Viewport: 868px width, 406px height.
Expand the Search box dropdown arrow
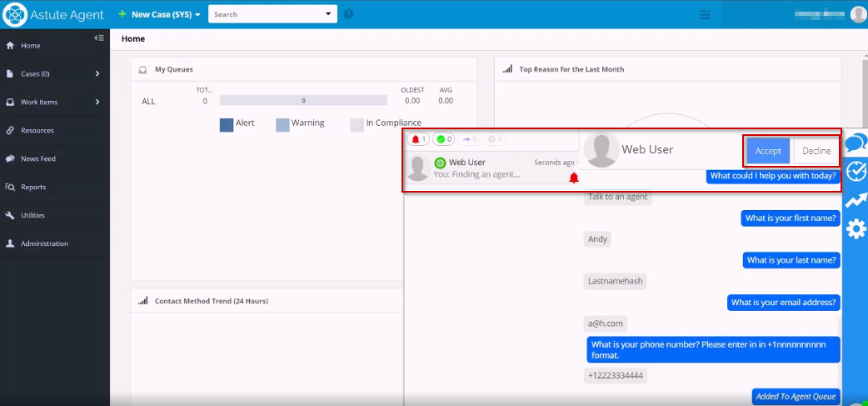click(x=327, y=14)
